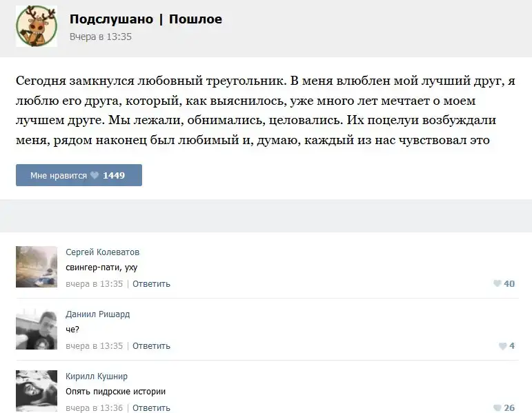
Task: Open Даниил Ришард's profile name
Action: click(97, 314)
